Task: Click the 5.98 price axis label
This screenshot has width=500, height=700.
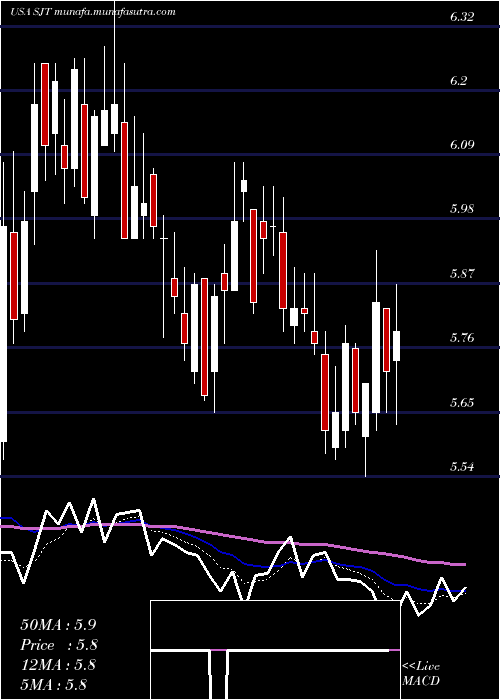Action: [x=462, y=209]
